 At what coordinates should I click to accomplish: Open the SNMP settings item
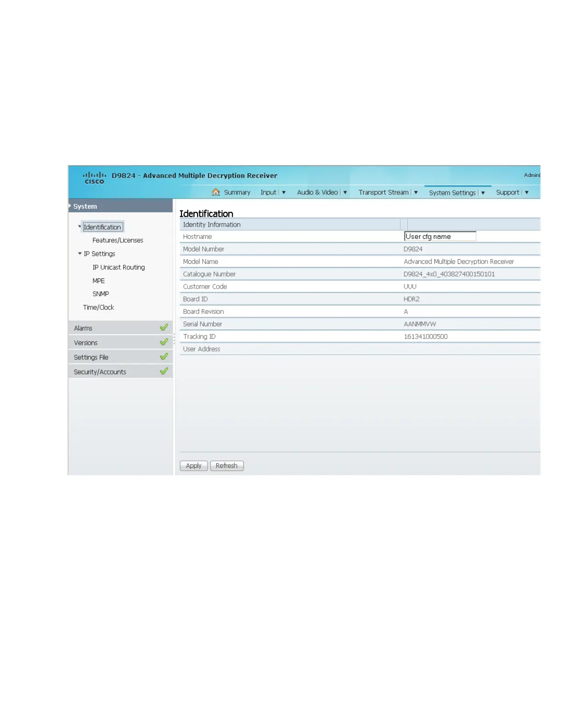[101, 294]
